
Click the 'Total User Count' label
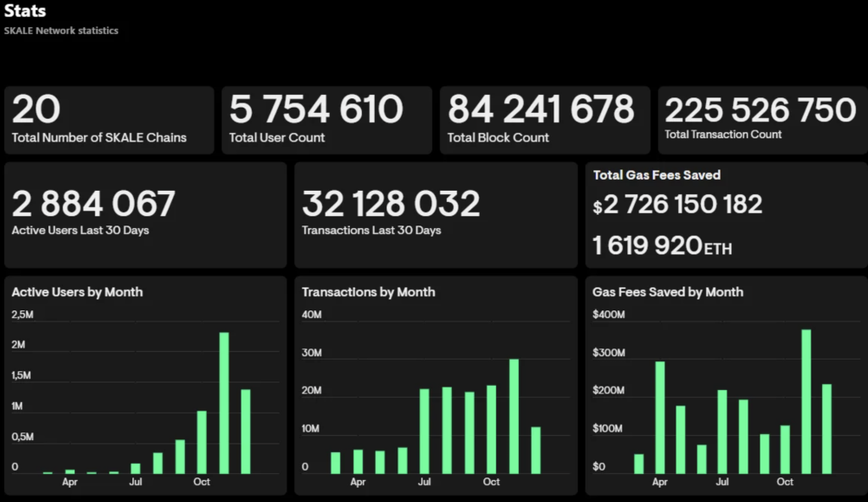277,138
